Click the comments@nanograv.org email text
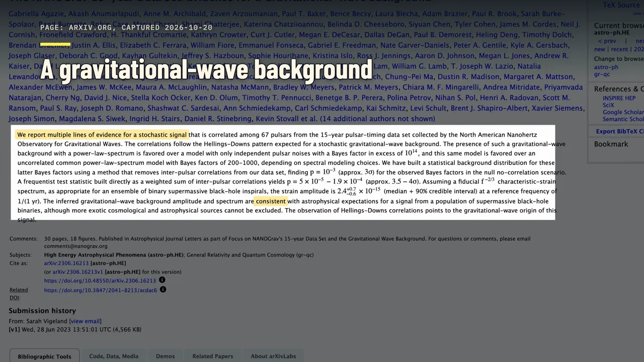This screenshot has height=362, width=644. [76, 246]
